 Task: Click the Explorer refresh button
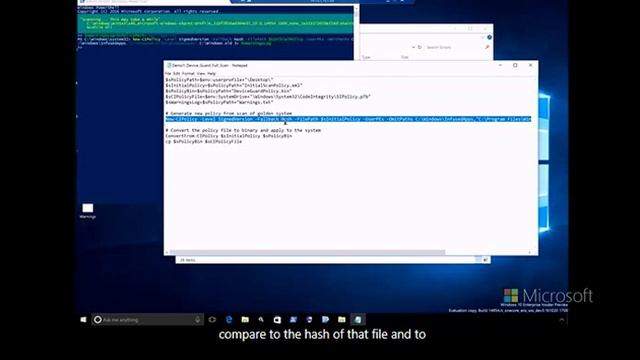tap(420, 47)
